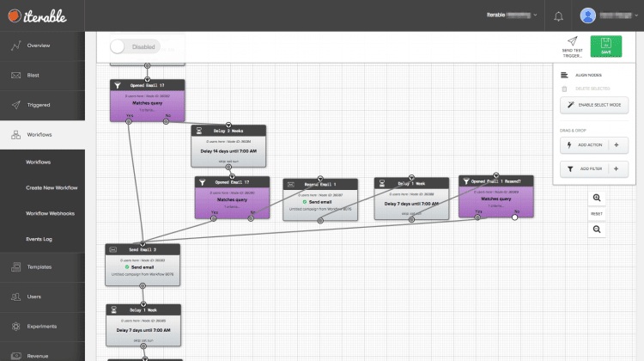The image size is (644, 361).
Task: Zoom out on the workflow canvas
Action: pos(597,229)
